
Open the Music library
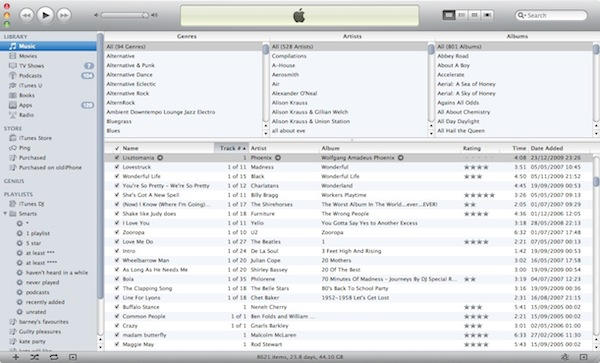[x=48, y=46]
